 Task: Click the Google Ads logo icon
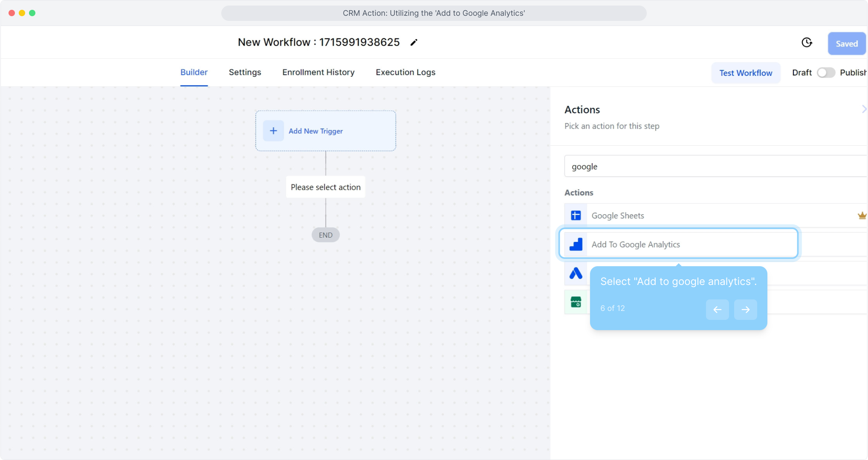click(576, 273)
